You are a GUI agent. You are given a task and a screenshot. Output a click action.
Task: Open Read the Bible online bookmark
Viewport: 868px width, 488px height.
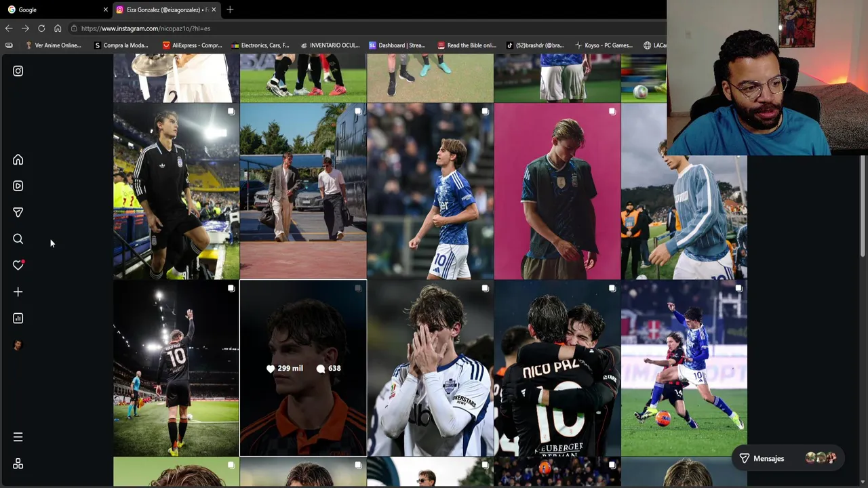click(467, 45)
